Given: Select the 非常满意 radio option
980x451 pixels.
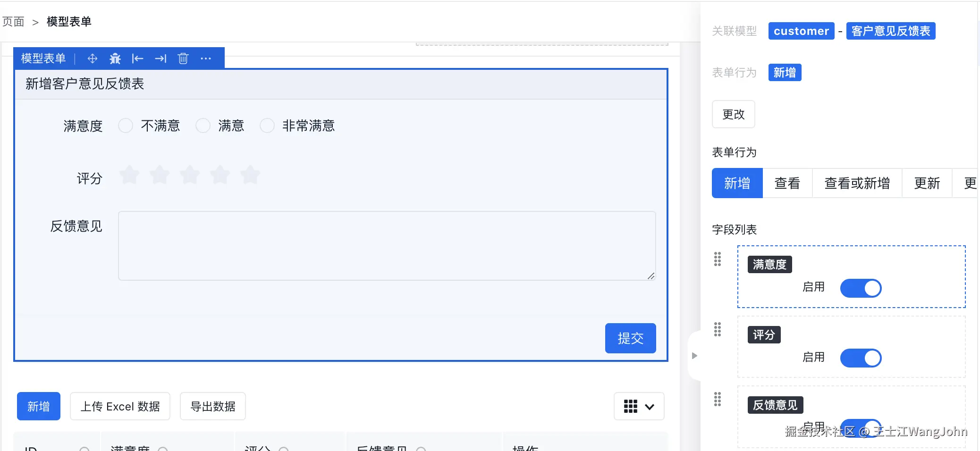Looking at the screenshot, I should click(267, 125).
